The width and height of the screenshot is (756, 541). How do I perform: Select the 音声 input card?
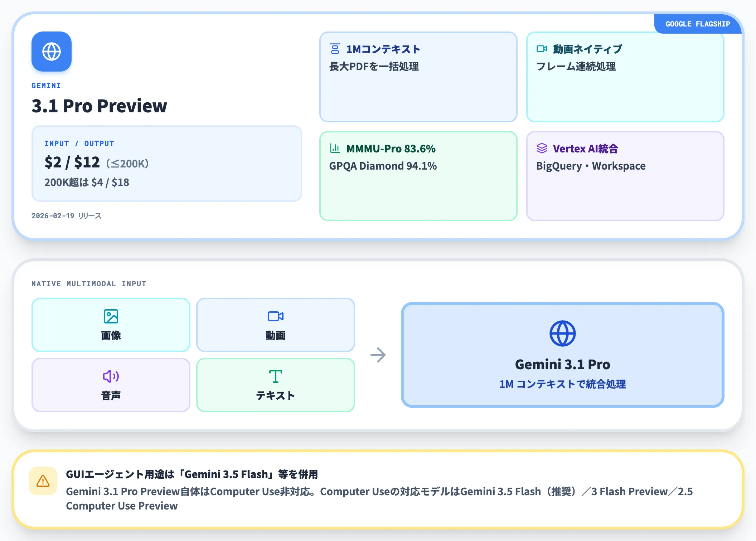111,385
